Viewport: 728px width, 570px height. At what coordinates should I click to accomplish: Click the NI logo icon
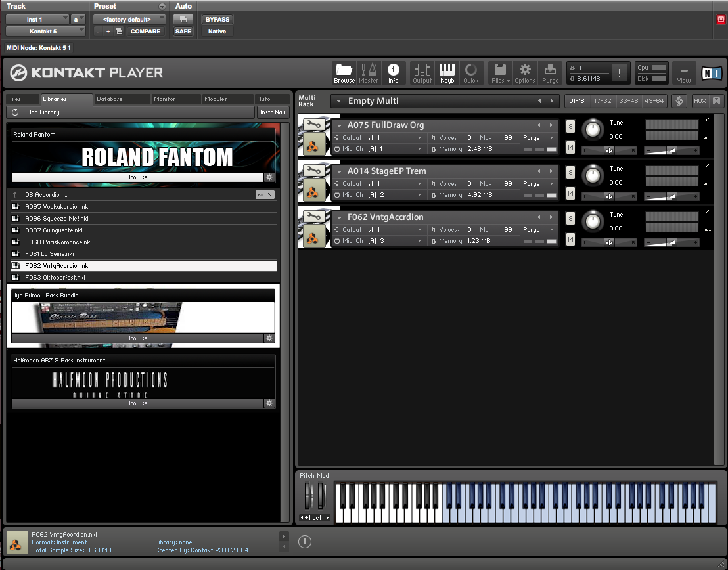(712, 74)
